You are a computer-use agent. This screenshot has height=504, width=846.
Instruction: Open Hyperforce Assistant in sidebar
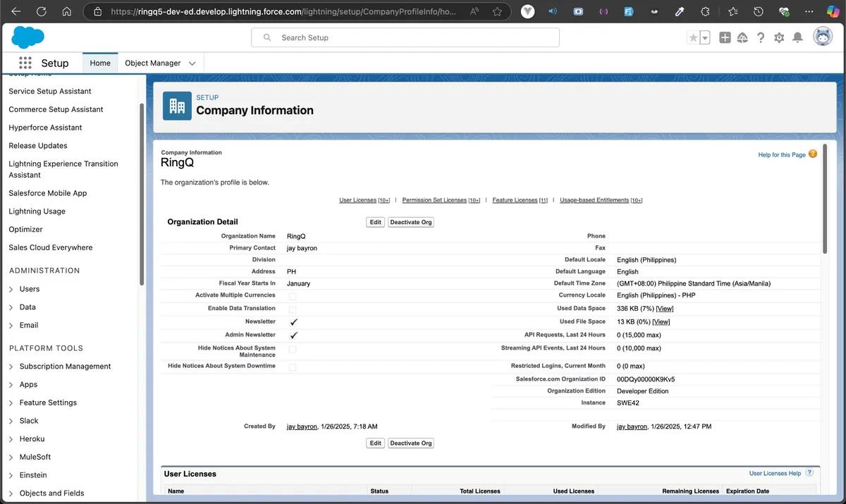[x=45, y=128]
